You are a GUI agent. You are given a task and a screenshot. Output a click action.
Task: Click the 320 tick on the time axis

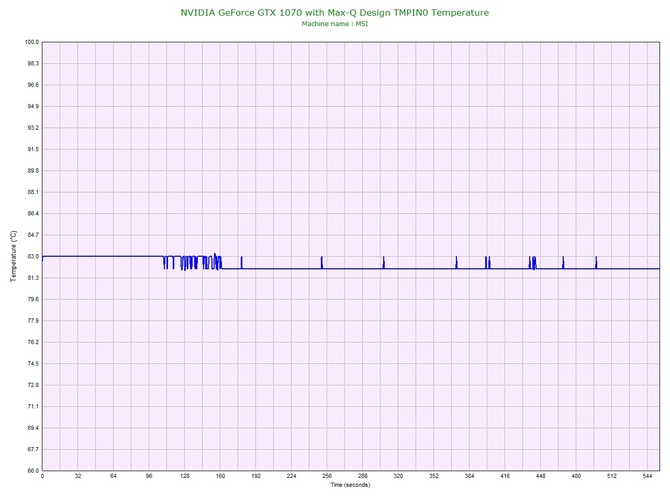[x=398, y=477]
